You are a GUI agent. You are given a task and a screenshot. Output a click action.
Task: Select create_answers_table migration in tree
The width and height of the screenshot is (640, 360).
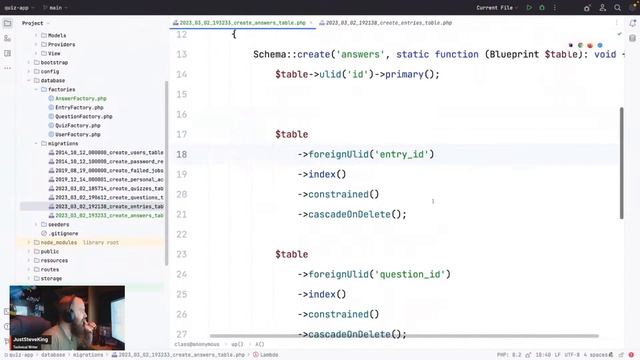[106, 216]
